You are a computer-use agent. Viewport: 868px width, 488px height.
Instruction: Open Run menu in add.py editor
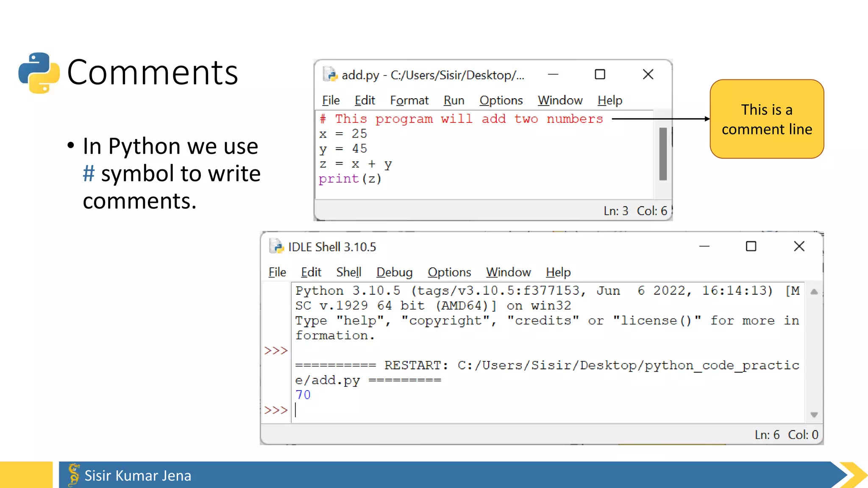[453, 100]
